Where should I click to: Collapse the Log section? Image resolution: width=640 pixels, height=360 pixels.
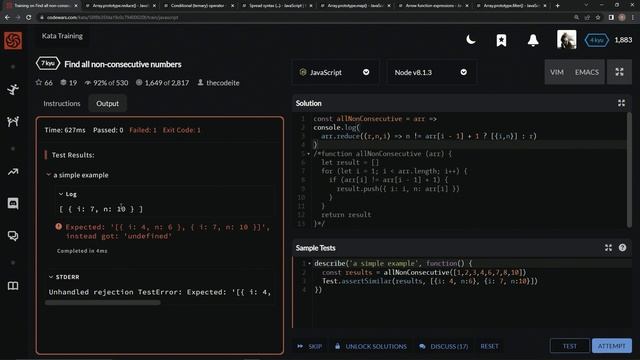coord(61,194)
